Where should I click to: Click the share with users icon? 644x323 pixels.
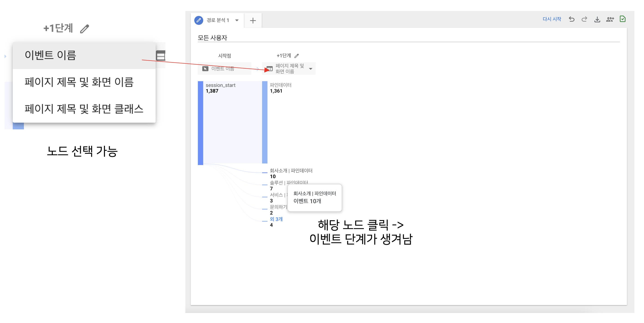(610, 19)
